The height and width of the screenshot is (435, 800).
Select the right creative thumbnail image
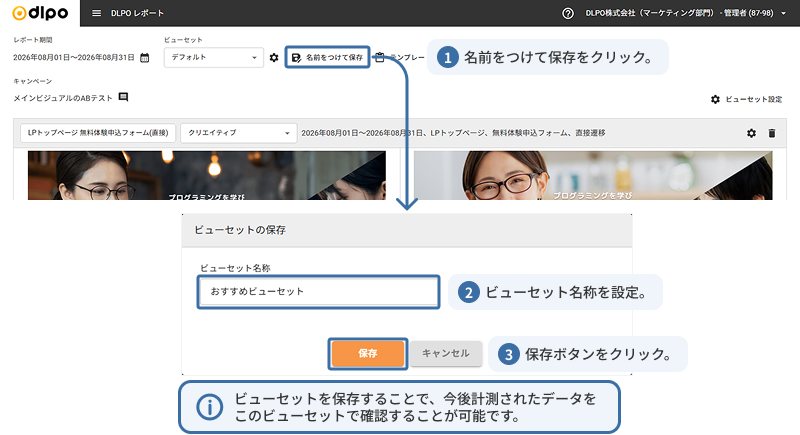[593, 175]
